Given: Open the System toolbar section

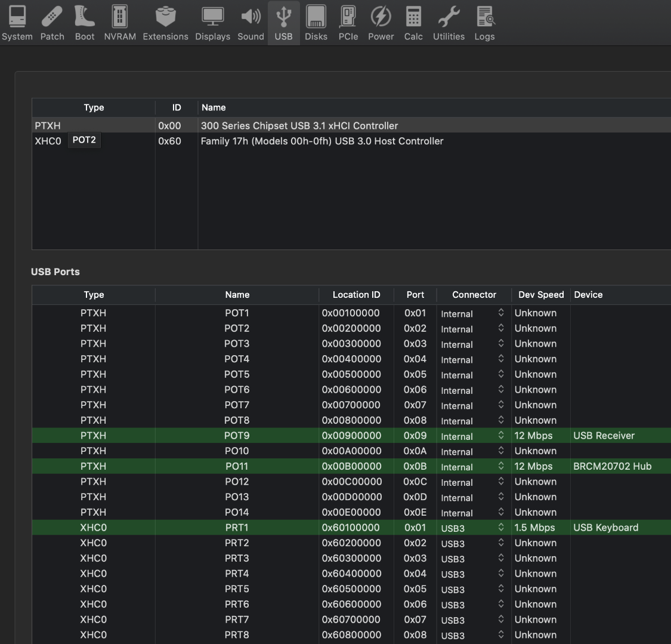Looking at the screenshot, I should tap(17, 23).
